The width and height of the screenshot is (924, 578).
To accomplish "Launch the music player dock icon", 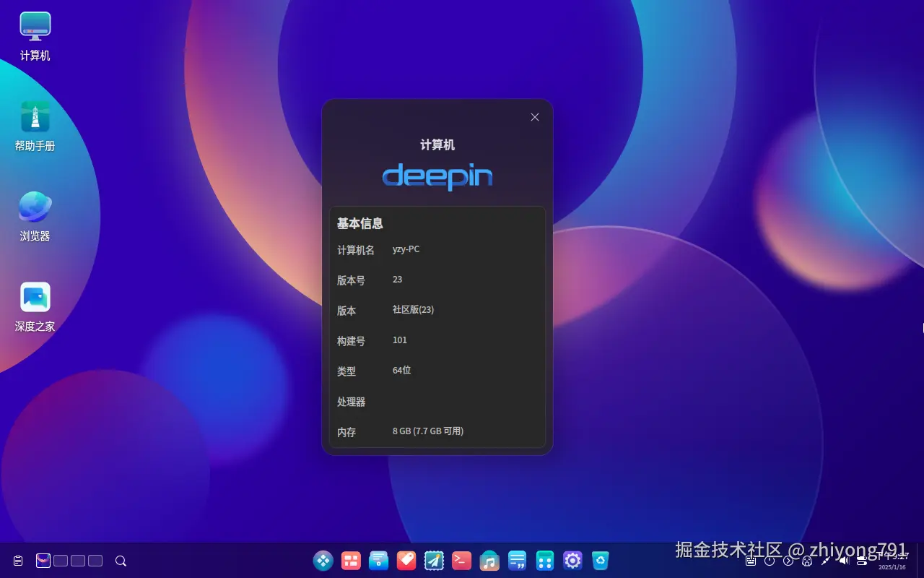I will click(x=489, y=560).
